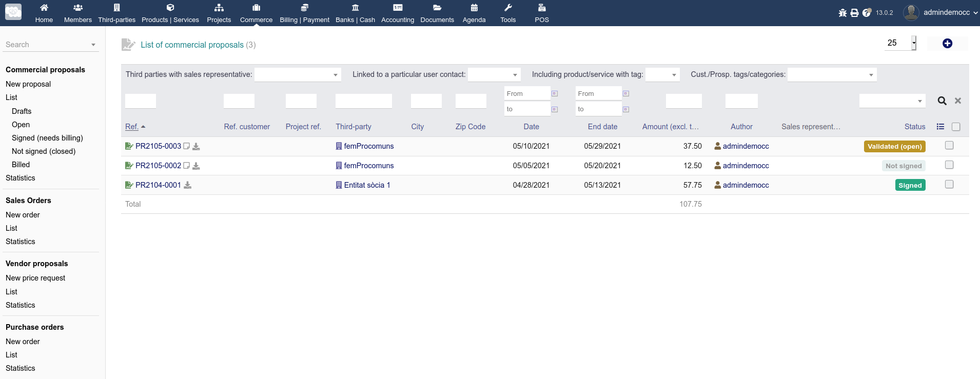The width and height of the screenshot is (980, 379).
Task: Open proposal PR2104-0001
Action: tap(158, 185)
